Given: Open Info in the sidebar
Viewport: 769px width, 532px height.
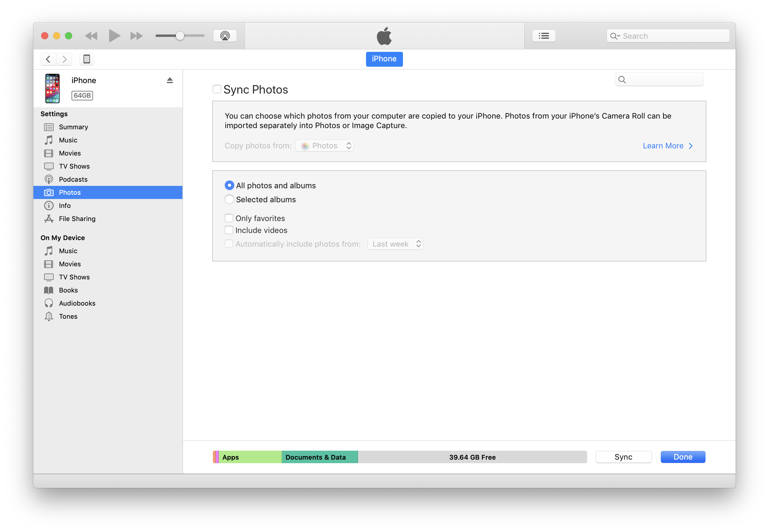Looking at the screenshot, I should point(108,206).
